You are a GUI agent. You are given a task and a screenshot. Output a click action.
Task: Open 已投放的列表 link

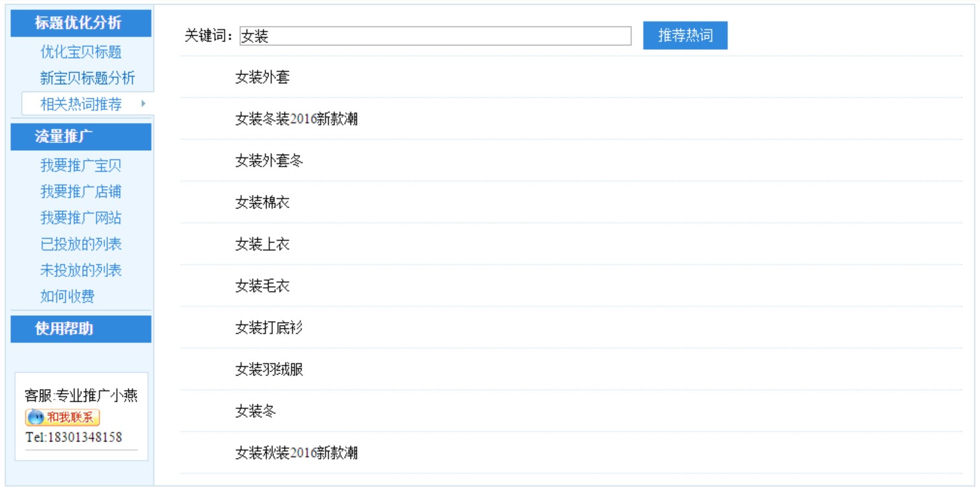(x=81, y=244)
